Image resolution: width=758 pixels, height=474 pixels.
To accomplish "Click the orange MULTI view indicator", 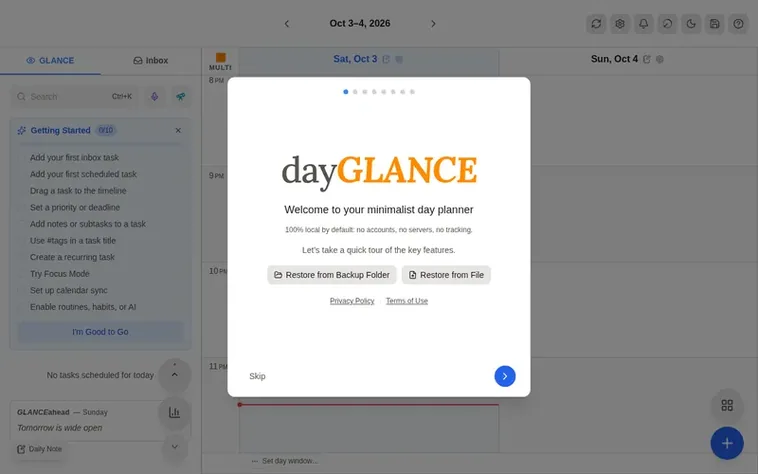I will pyautogui.click(x=220, y=61).
